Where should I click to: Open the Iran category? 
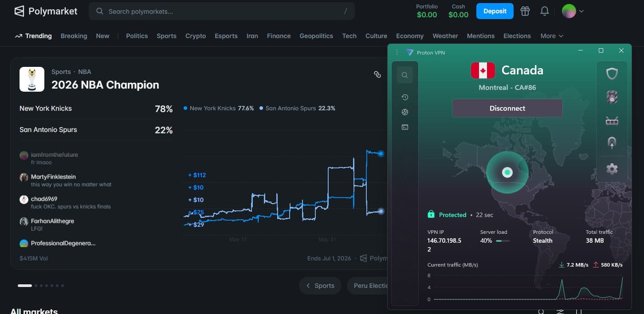coord(252,36)
